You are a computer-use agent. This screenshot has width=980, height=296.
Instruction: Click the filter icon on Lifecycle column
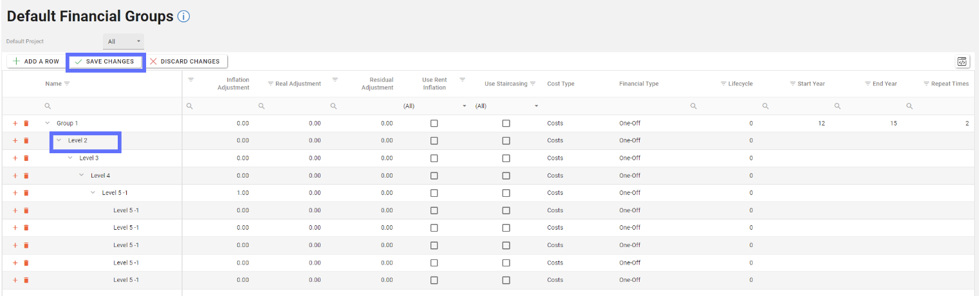(723, 84)
